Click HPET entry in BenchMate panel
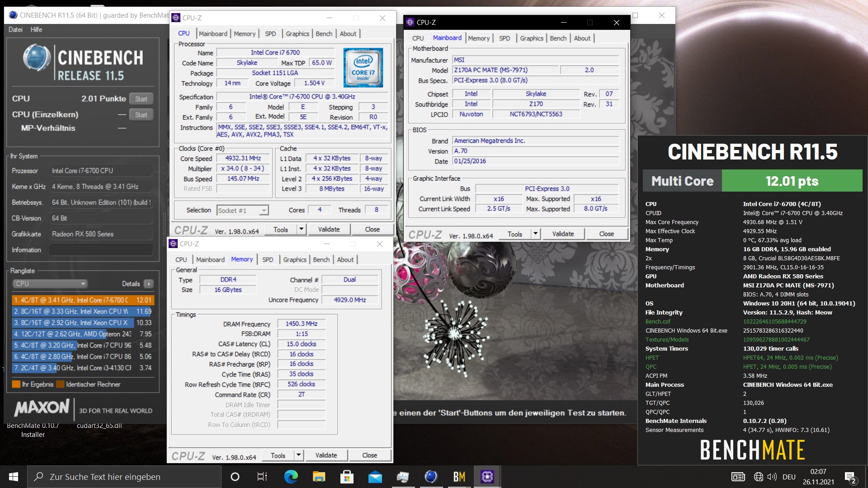The height and width of the screenshot is (488, 868). pyautogui.click(x=652, y=358)
